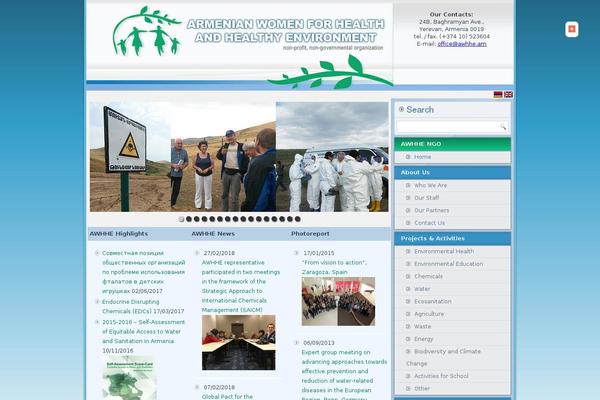The width and height of the screenshot is (600, 400).
Task: Select second slideshow dot indicator
Action: pyautogui.click(x=189, y=219)
